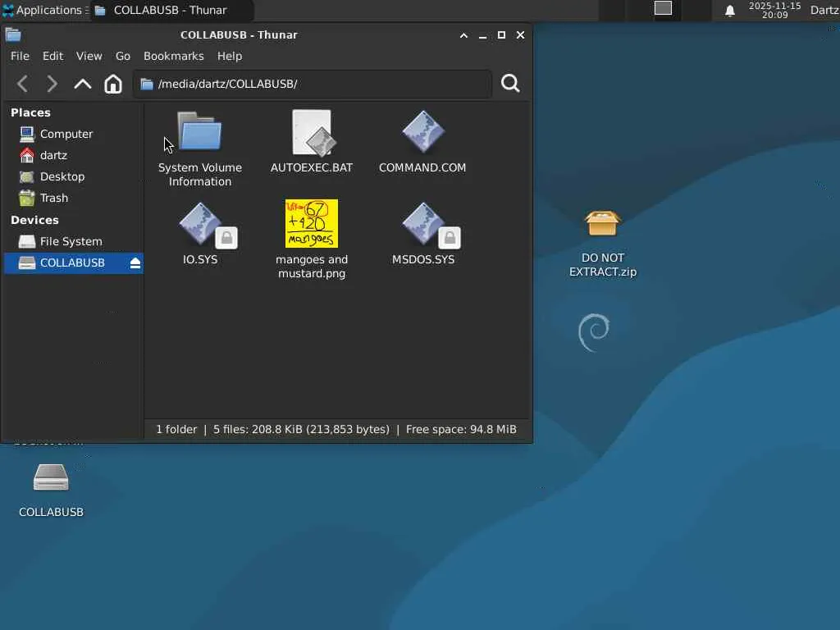Select the System Volume Information folder
The image size is (840, 630).
point(200,149)
